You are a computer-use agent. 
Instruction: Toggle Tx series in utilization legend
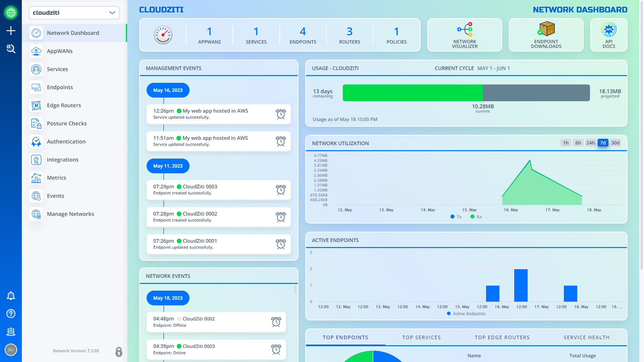point(456,217)
